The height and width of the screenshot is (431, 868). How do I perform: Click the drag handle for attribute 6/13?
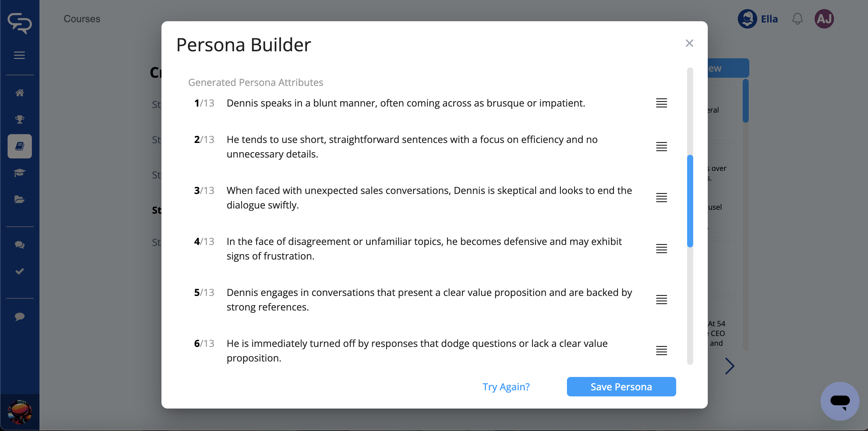(661, 351)
